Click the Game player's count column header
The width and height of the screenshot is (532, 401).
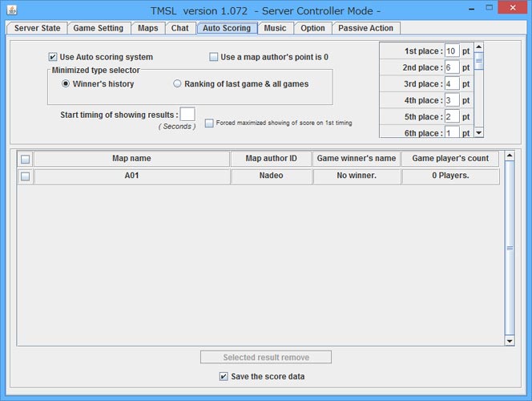pyautogui.click(x=450, y=159)
